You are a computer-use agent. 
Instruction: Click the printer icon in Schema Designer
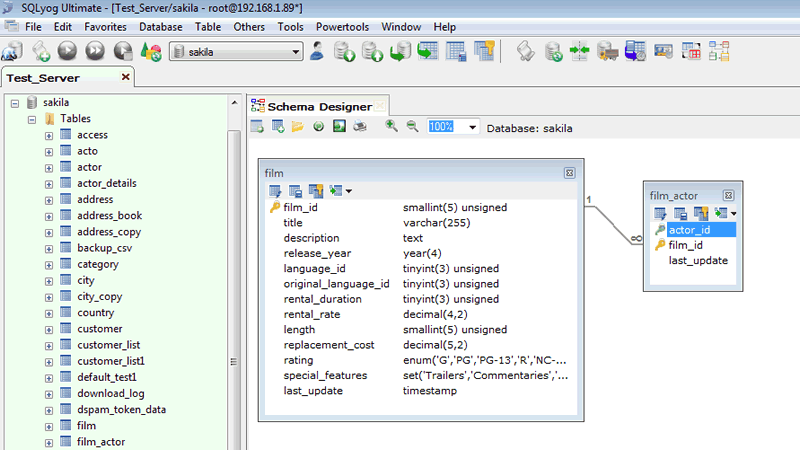click(x=360, y=126)
